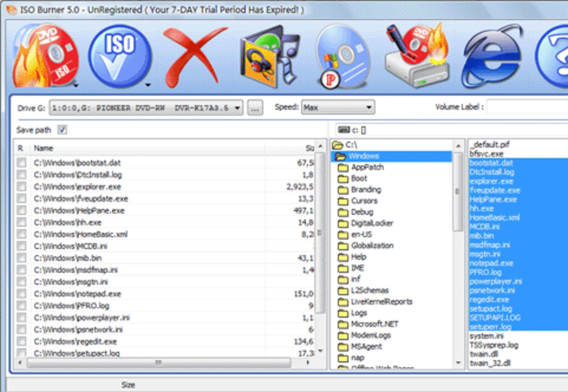Check the box for bootstat.dat row

point(22,163)
